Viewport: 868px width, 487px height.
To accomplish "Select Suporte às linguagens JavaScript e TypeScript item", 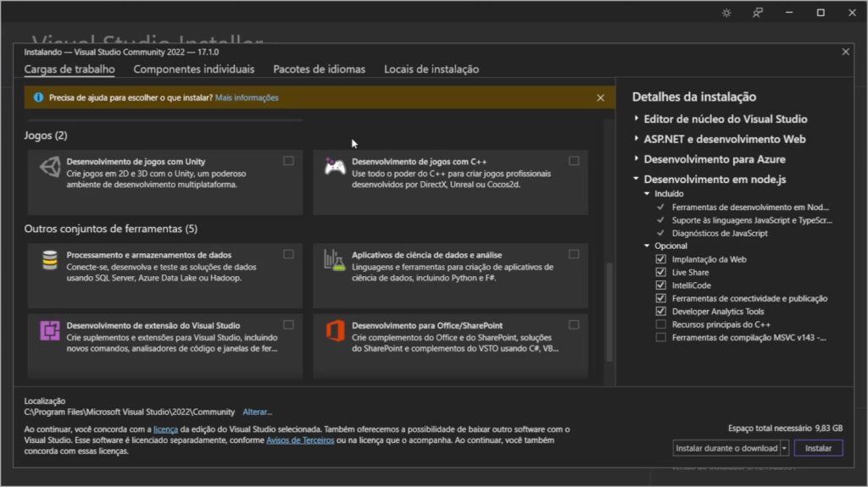I will click(x=752, y=220).
